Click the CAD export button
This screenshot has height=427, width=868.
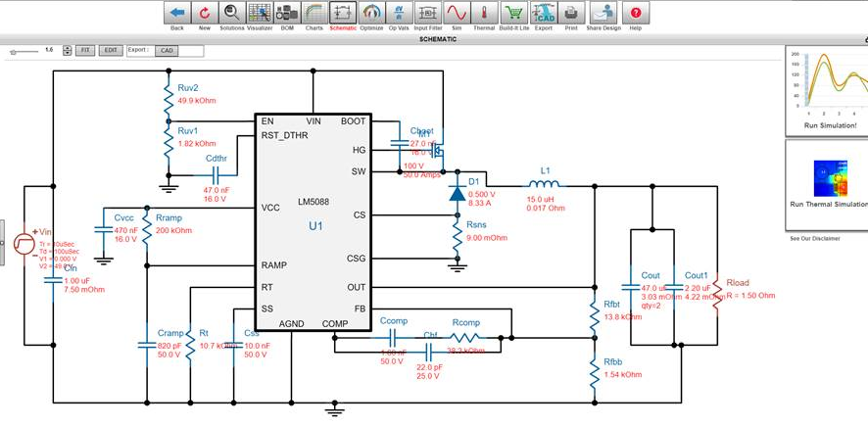coord(167,51)
